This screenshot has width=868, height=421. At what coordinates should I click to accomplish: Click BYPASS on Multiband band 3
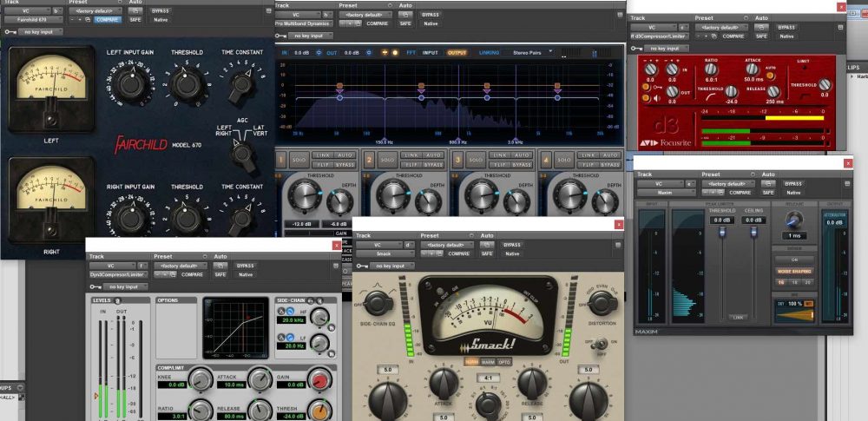pyautogui.click(x=521, y=165)
